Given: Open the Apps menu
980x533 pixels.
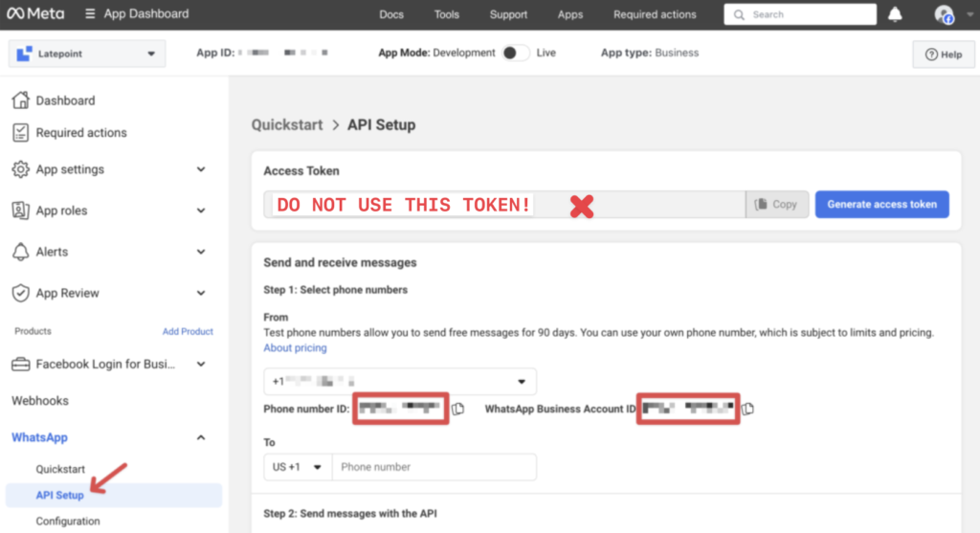Looking at the screenshot, I should click(x=570, y=14).
